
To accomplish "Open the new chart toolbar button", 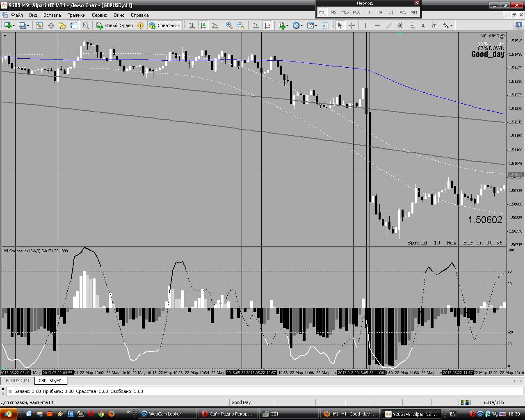I will (x=8, y=25).
